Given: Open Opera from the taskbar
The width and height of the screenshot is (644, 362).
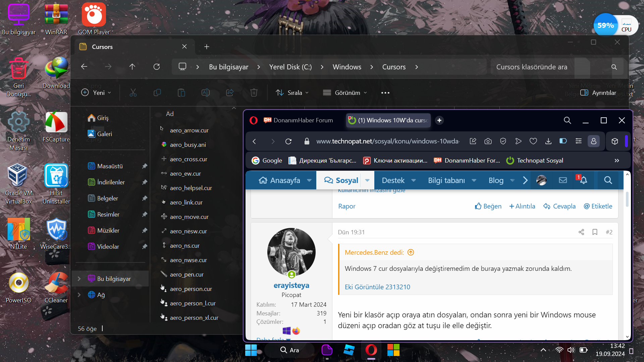Looking at the screenshot, I should click(x=371, y=350).
